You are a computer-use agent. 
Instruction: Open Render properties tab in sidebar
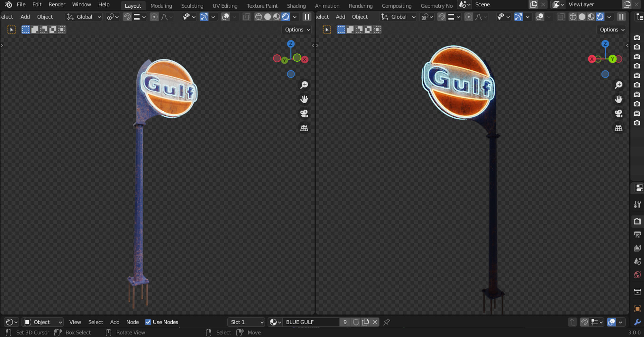click(637, 221)
